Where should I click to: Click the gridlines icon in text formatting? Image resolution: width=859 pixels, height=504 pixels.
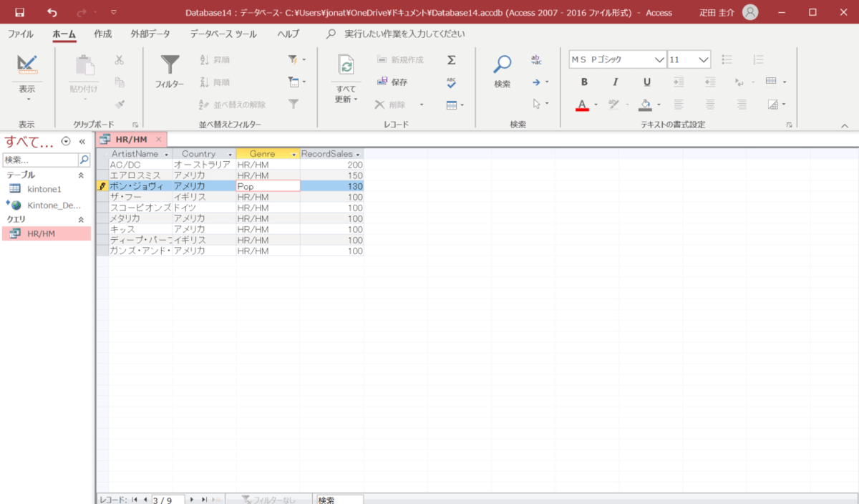(771, 82)
